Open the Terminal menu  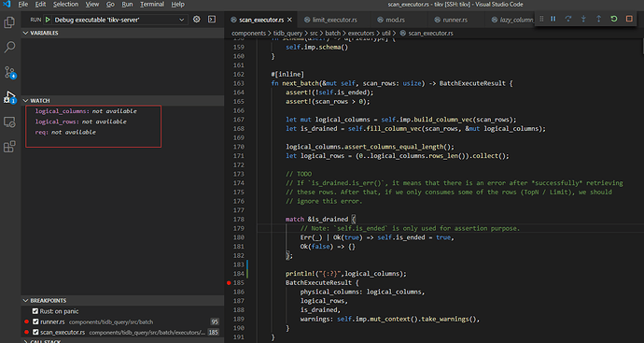[x=152, y=4]
